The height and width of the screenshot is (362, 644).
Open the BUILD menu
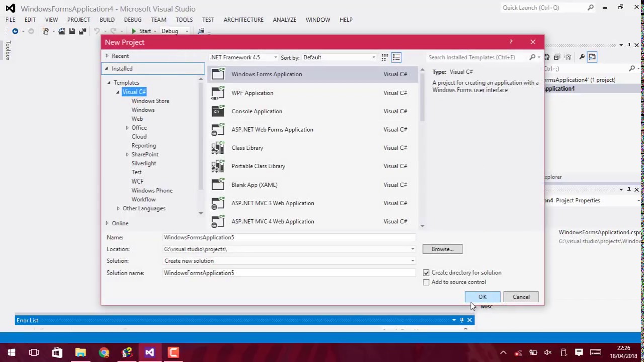coord(107,20)
